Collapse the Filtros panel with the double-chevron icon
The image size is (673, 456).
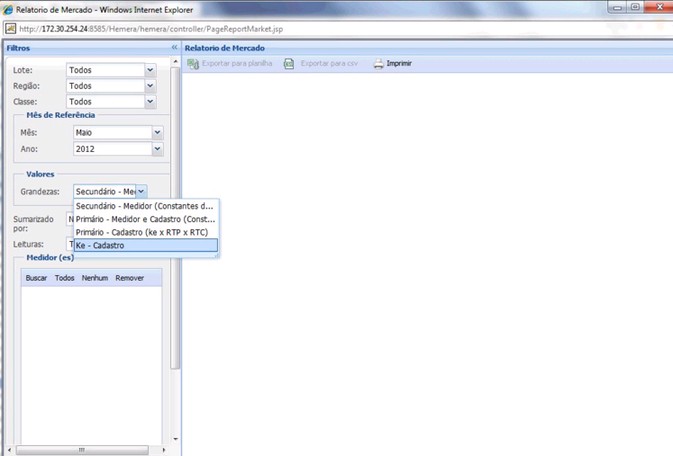pos(174,47)
